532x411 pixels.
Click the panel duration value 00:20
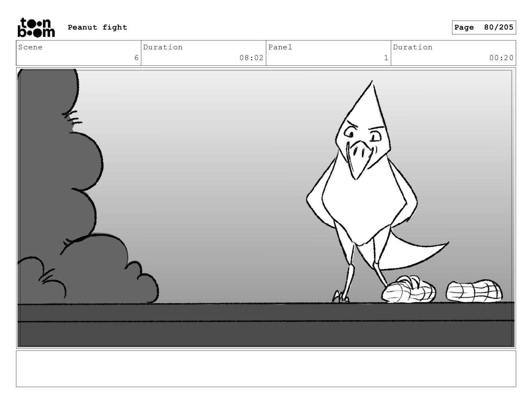501,58
